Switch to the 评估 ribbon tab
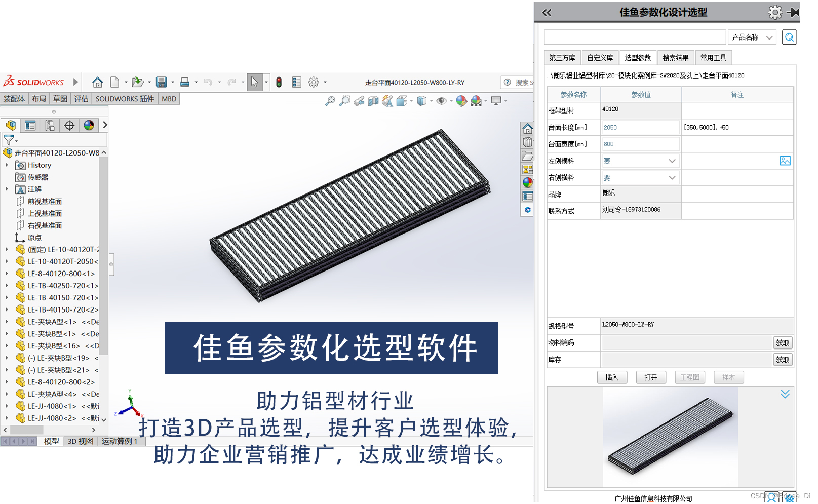The width and height of the screenshot is (818, 504). coord(81,99)
